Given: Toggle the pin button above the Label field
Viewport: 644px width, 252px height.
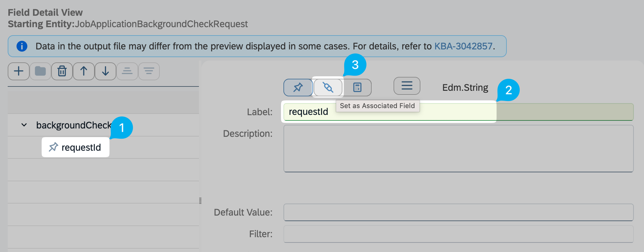Looking at the screenshot, I should pyautogui.click(x=298, y=88).
